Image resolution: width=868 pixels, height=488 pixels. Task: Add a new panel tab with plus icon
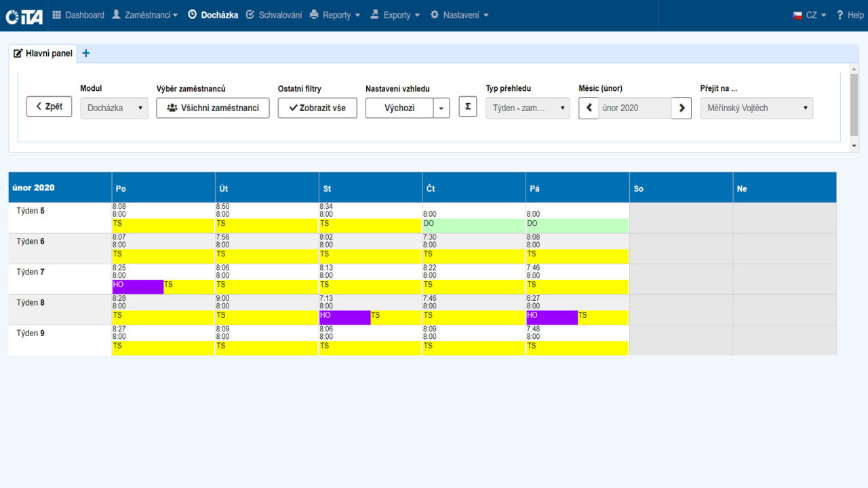tap(86, 54)
